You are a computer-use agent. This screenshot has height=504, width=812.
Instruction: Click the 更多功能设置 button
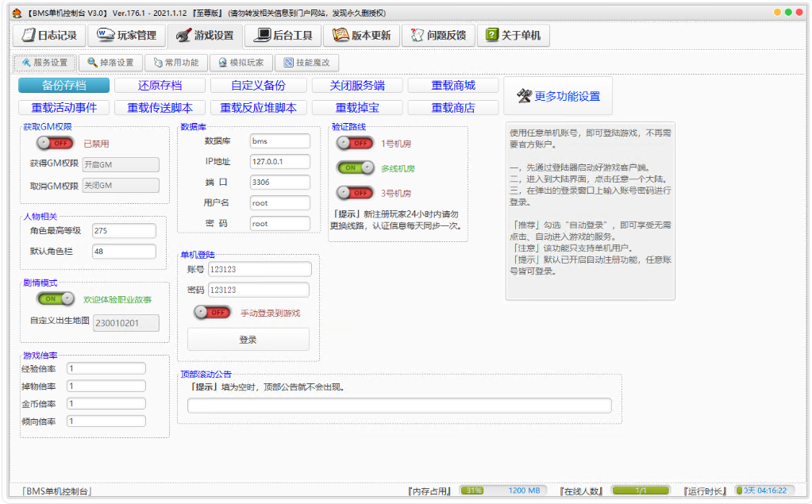(558, 96)
